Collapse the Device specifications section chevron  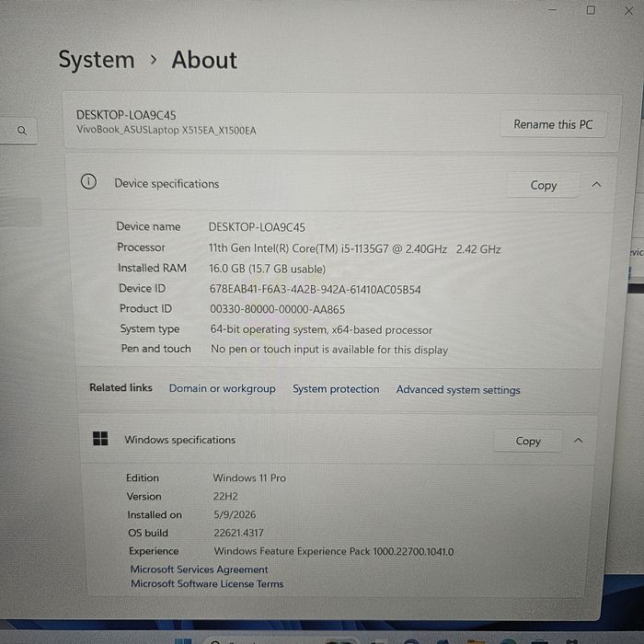coord(596,185)
